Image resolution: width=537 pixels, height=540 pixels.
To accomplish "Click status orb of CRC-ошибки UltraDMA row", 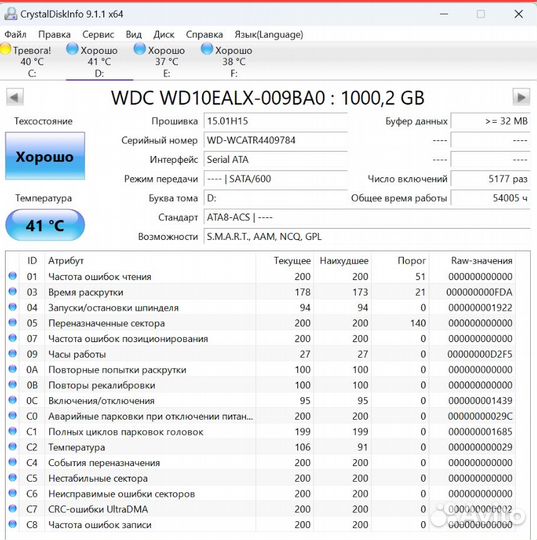I will [13, 508].
